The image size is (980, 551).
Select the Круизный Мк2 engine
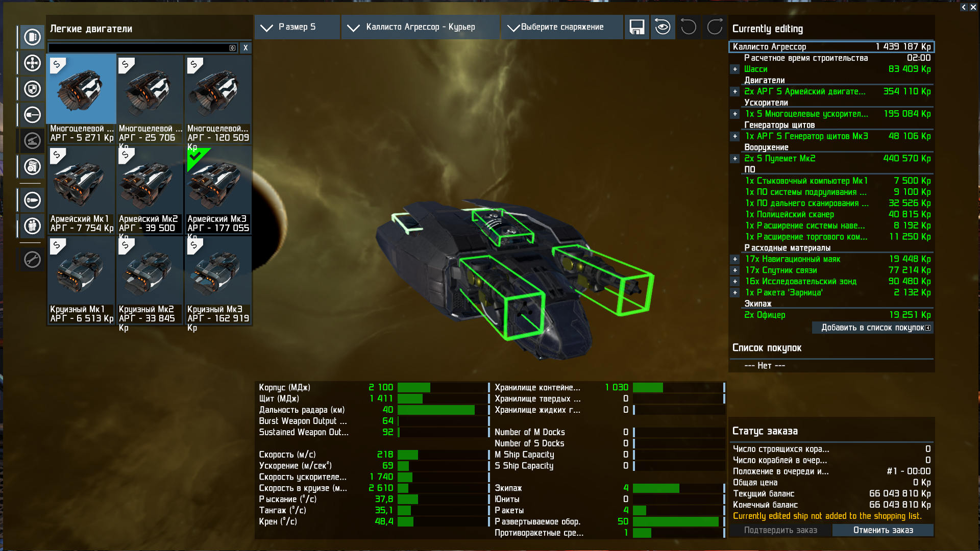pyautogui.click(x=150, y=280)
